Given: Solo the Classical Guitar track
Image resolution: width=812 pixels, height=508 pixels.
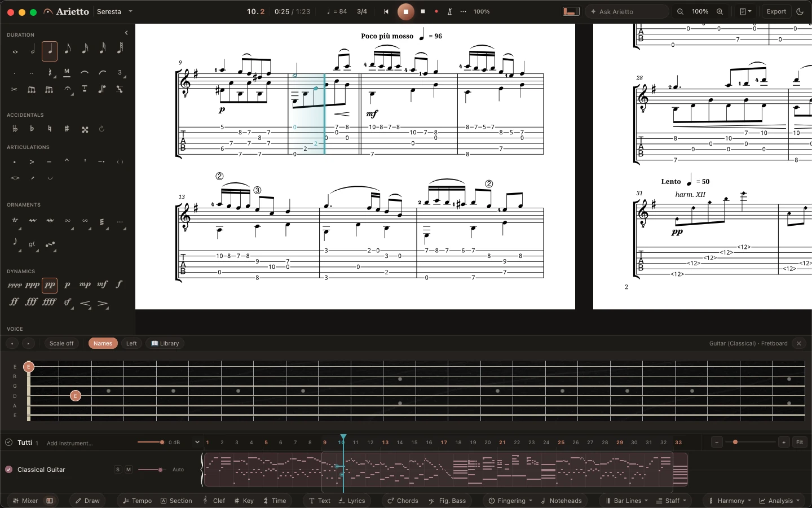Looking at the screenshot, I should [118, 470].
